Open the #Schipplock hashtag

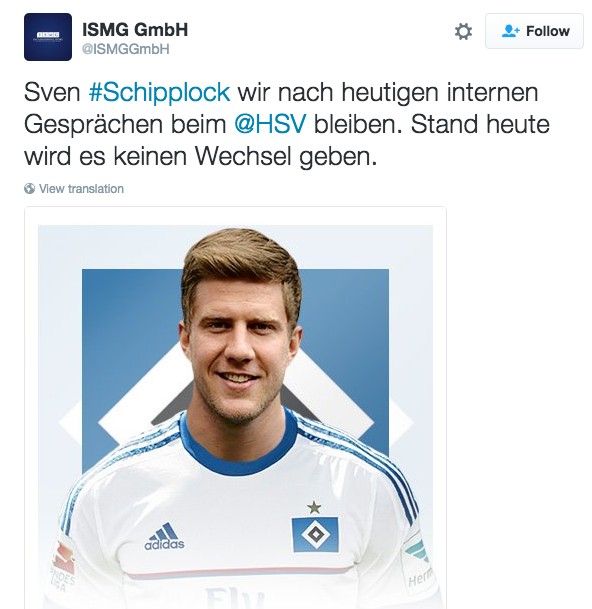click(160, 92)
